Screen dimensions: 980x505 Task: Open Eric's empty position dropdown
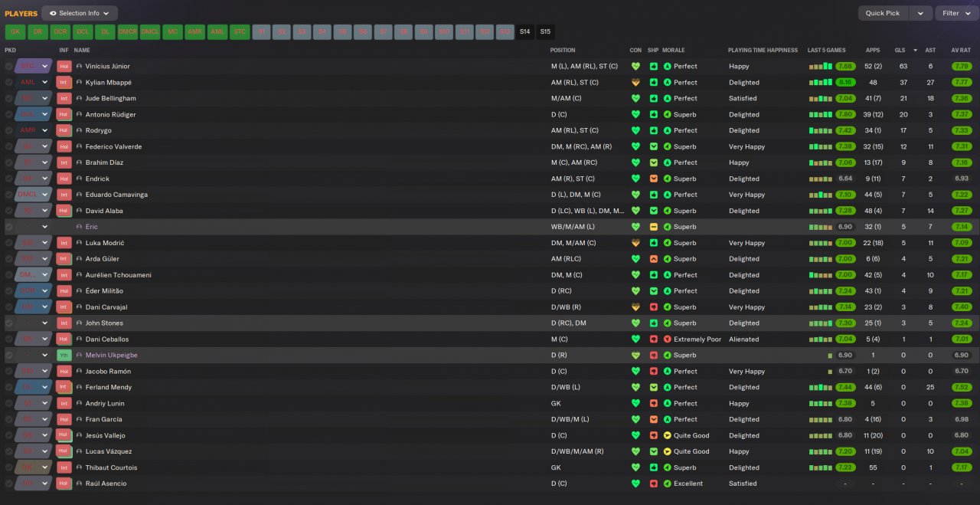coord(34,227)
